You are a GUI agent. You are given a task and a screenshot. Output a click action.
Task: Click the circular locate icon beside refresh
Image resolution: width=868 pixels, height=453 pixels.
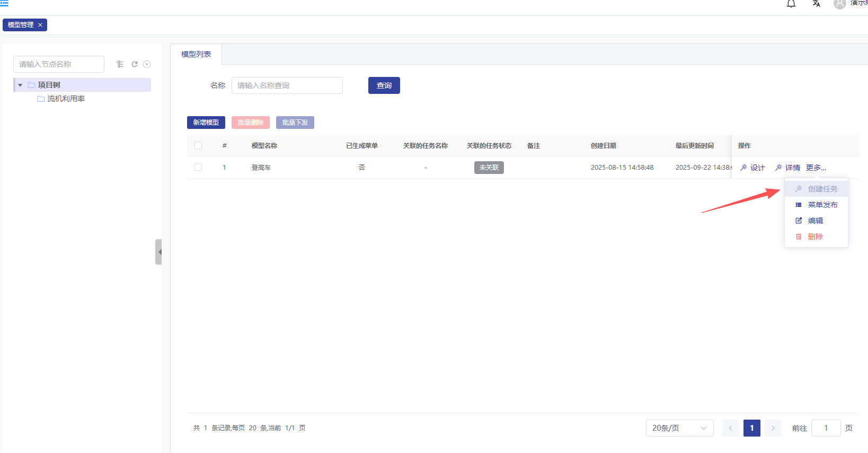pyautogui.click(x=147, y=64)
